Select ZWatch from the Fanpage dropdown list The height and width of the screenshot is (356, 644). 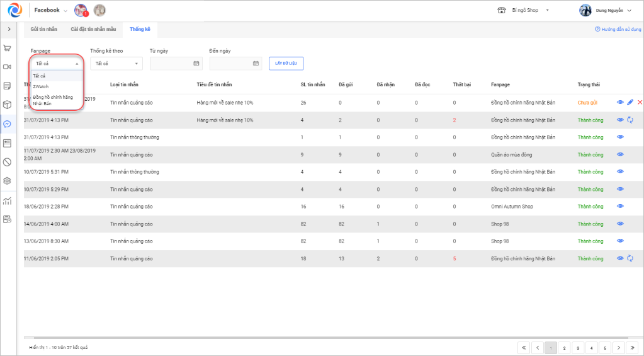tap(41, 86)
